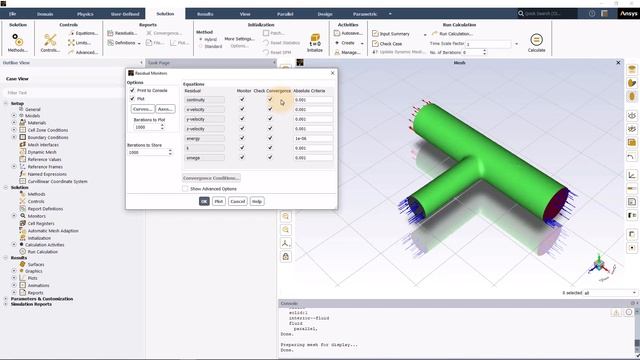Open solution Methods from the ribbon

pos(18,43)
